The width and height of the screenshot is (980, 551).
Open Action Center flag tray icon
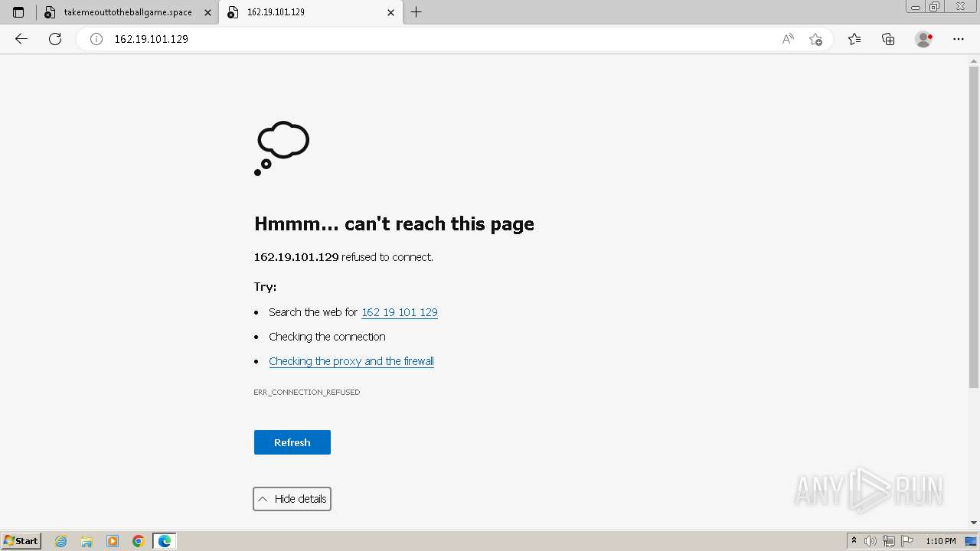[x=907, y=541]
